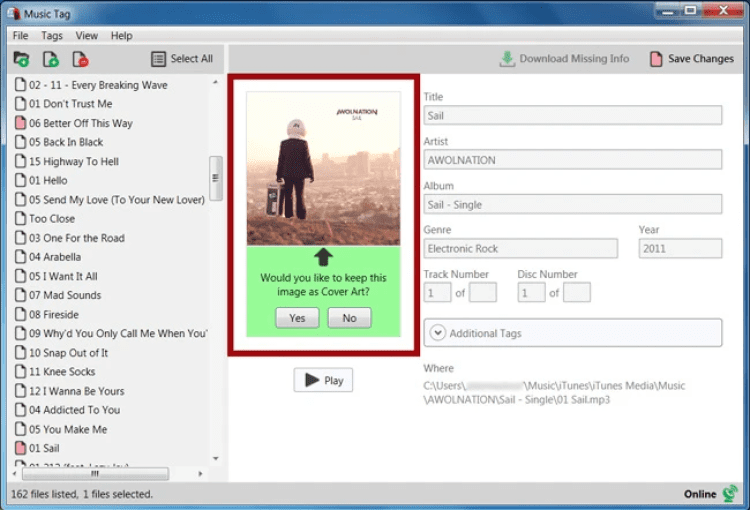This screenshot has height=510, width=750.
Task: Click file icon beside 11 Knee Socks
Action: tap(20, 371)
